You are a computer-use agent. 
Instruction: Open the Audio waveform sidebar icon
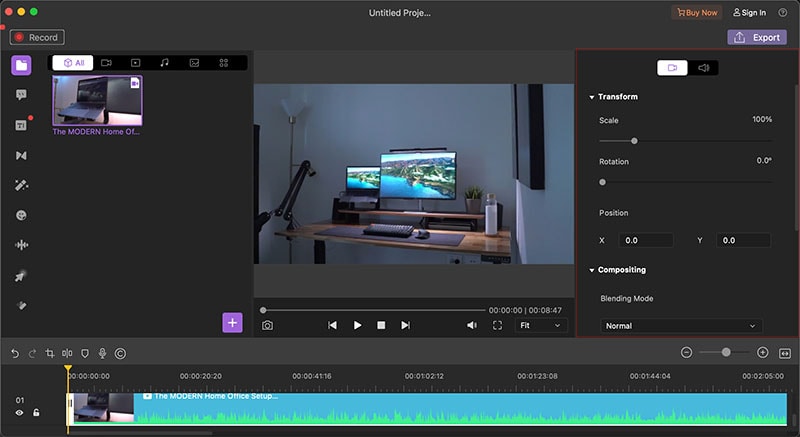[x=21, y=245]
